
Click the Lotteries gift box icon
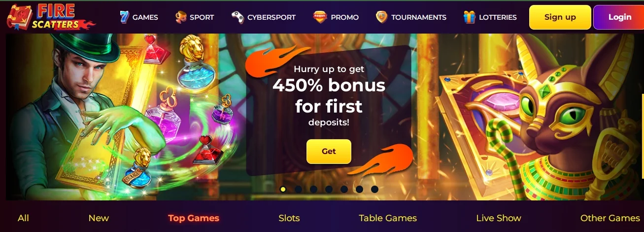coord(470,17)
